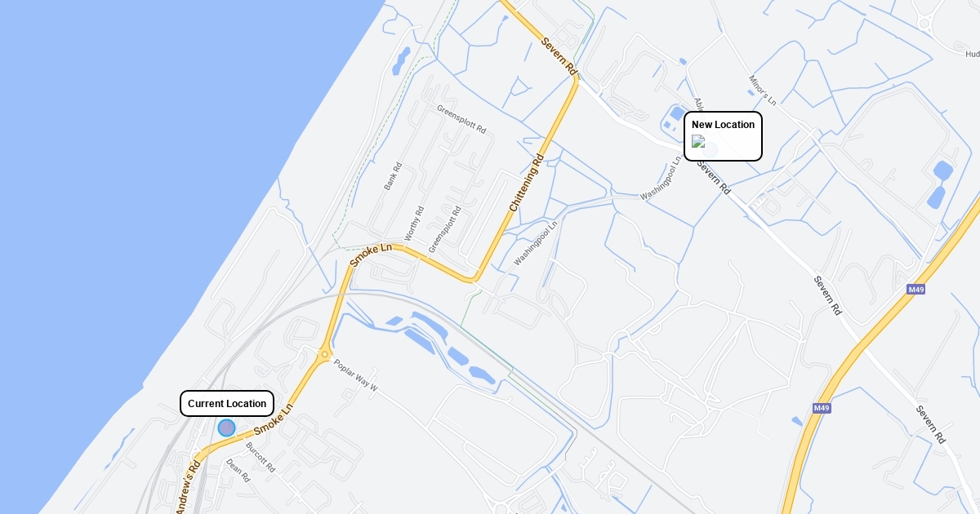
Task: Click the roundabout on Smoke Ln
Action: [x=325, y=354]
